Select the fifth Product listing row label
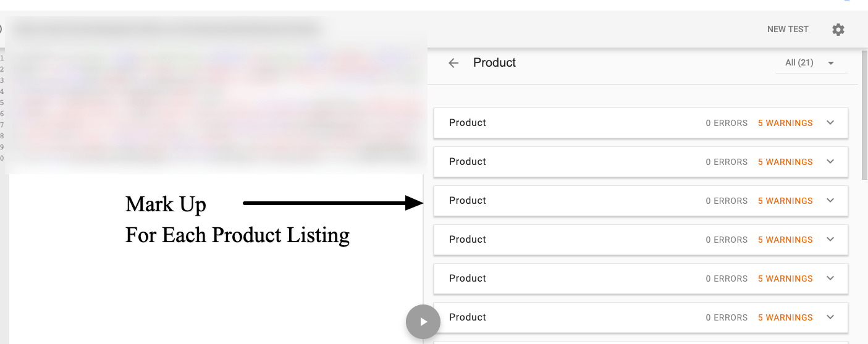Image resolution: width=868 pixels, height=344 pixels. click(468, 279)
